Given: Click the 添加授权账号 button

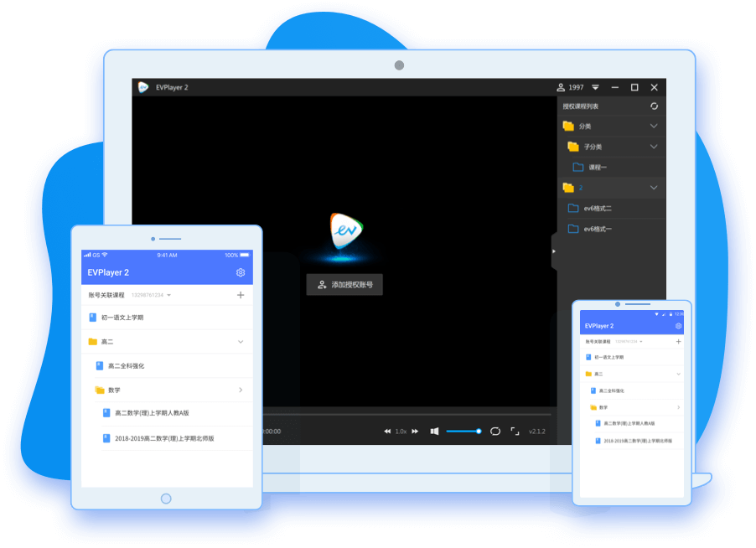Looking at the screenshot, I should [x=346, y=284].
